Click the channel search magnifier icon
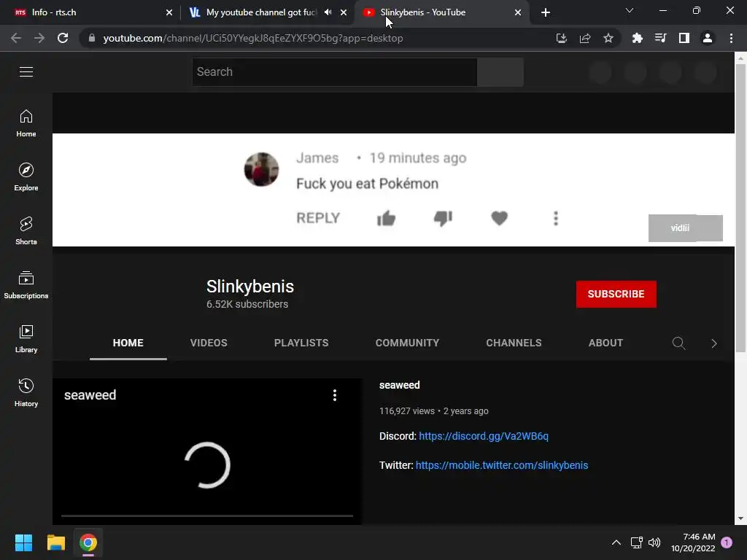 (679, 343)
